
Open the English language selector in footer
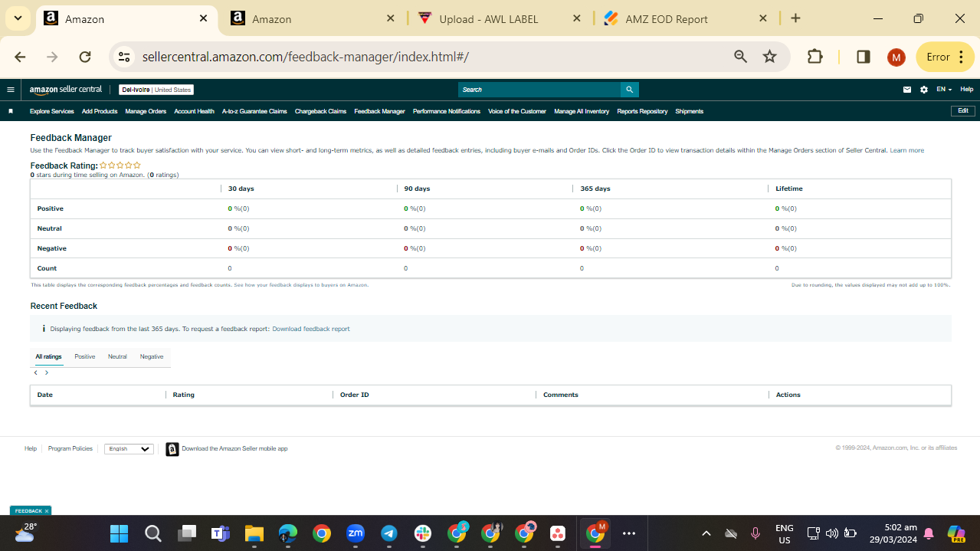click(x=129, y=449)
